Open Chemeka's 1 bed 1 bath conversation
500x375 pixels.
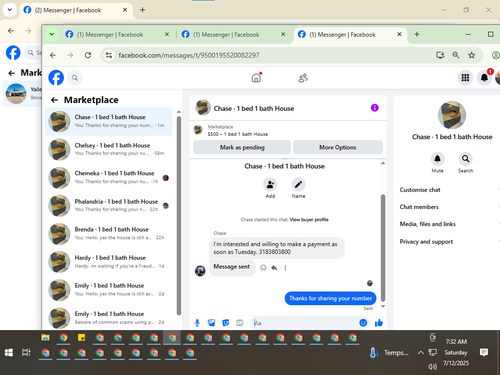coord(109,177)
